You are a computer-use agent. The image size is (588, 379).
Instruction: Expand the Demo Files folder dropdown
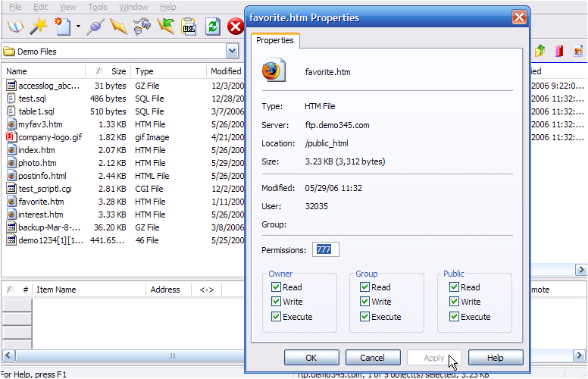click(233, 52)
